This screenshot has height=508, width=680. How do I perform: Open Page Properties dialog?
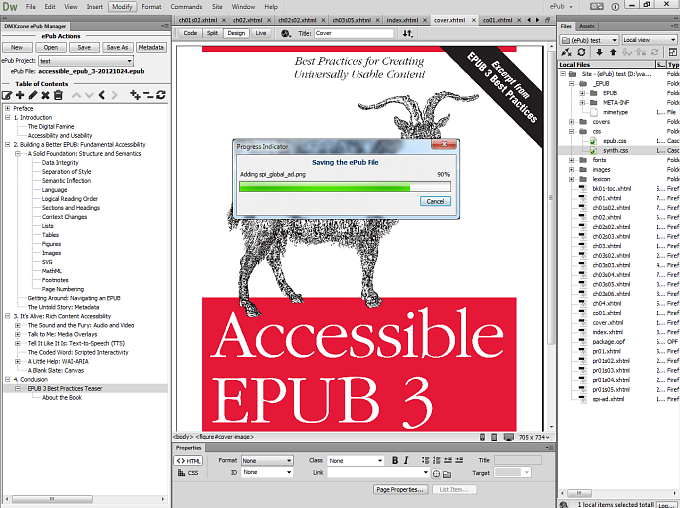(x=400, y=489)
